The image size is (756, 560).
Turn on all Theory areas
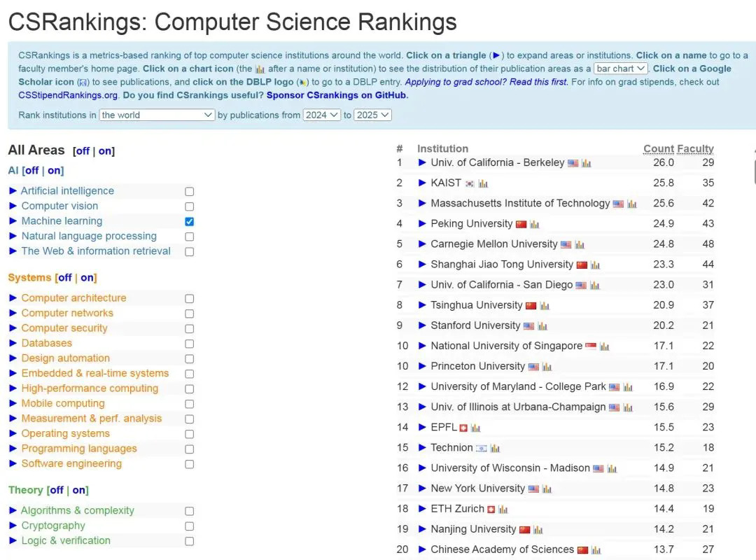pos(80,491)
